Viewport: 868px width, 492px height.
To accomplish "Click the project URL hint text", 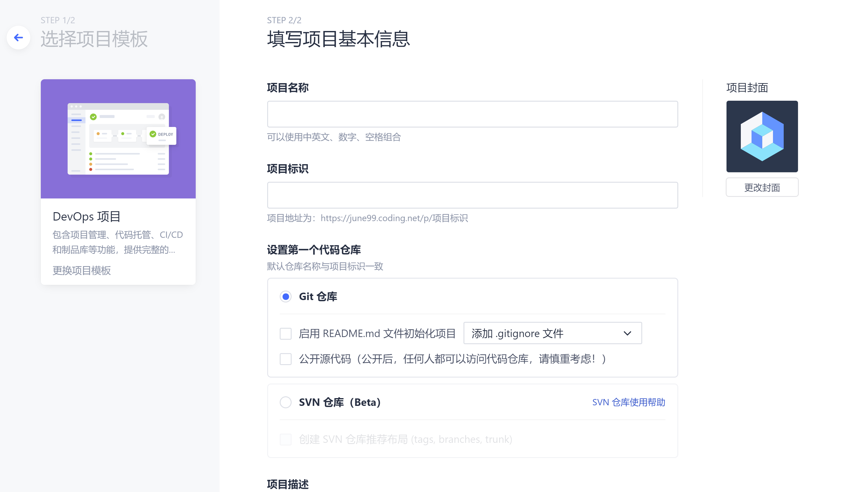I will pyautogui.click(x=368, y=218).
